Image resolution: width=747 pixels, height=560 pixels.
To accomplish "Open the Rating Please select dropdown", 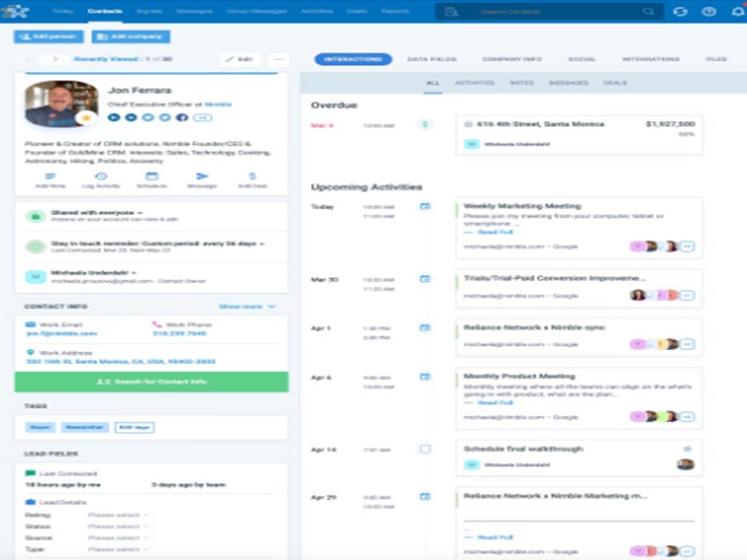I will point(119,515).
